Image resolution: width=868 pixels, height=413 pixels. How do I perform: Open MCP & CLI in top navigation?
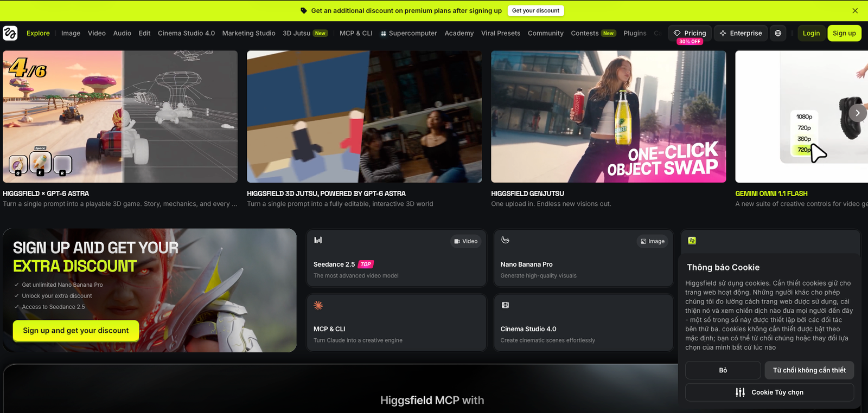356,33
